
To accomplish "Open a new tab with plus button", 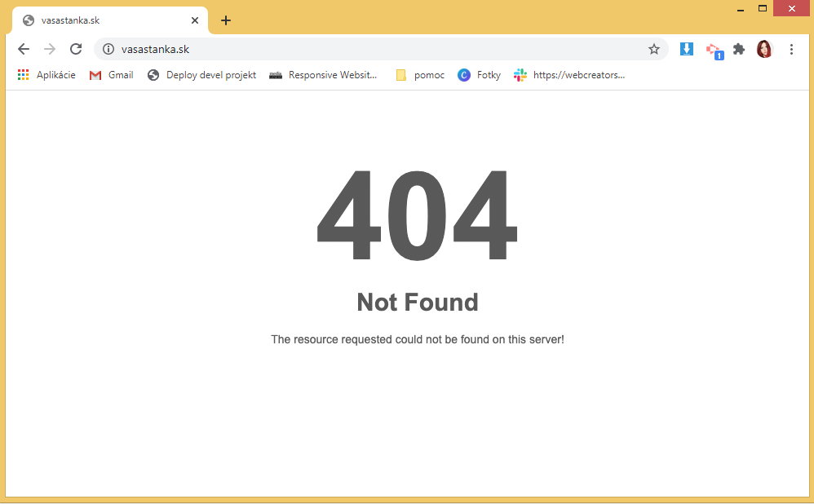I will 226,20.
